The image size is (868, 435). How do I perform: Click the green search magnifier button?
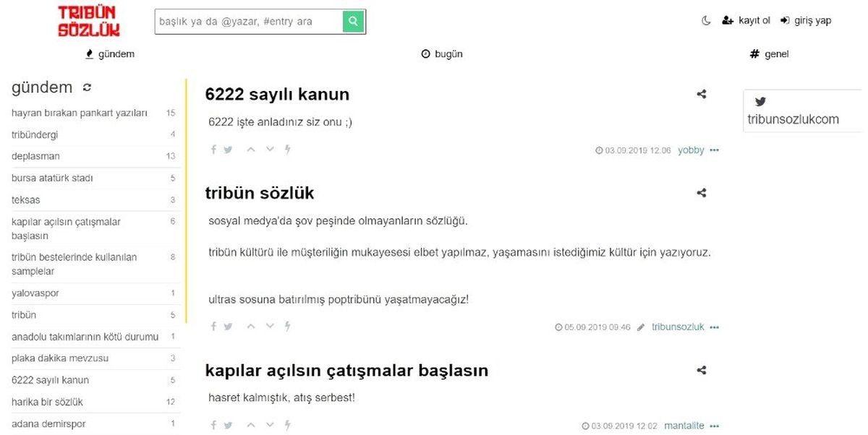(x=353, y=22)
